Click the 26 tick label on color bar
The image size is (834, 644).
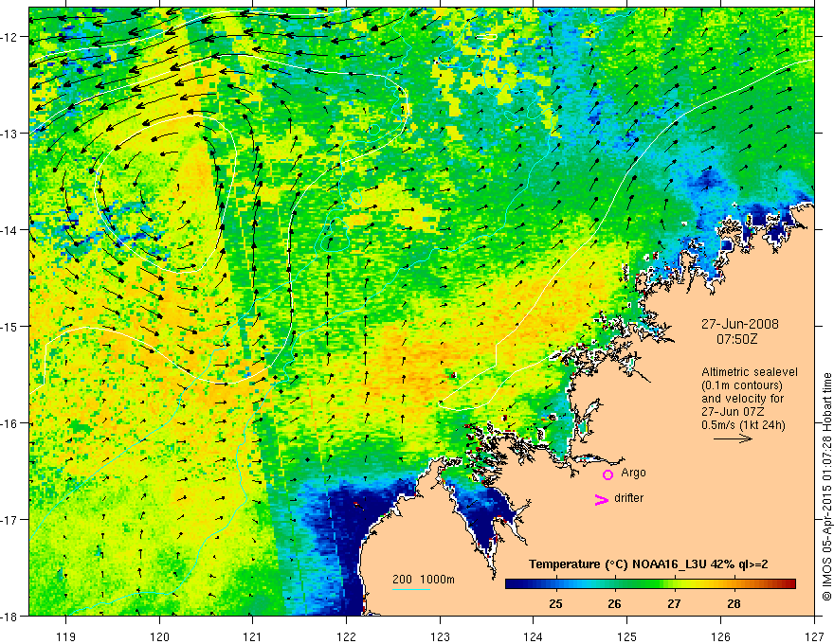614,603
